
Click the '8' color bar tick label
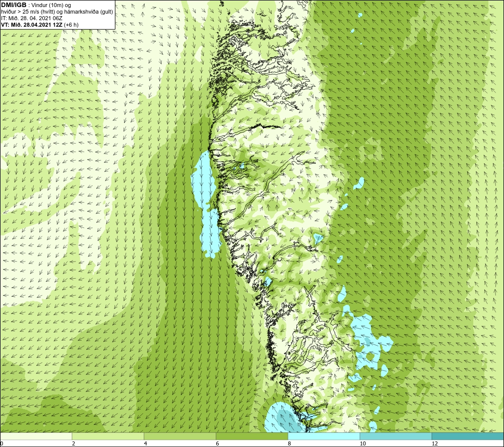(x=289, y=443)
